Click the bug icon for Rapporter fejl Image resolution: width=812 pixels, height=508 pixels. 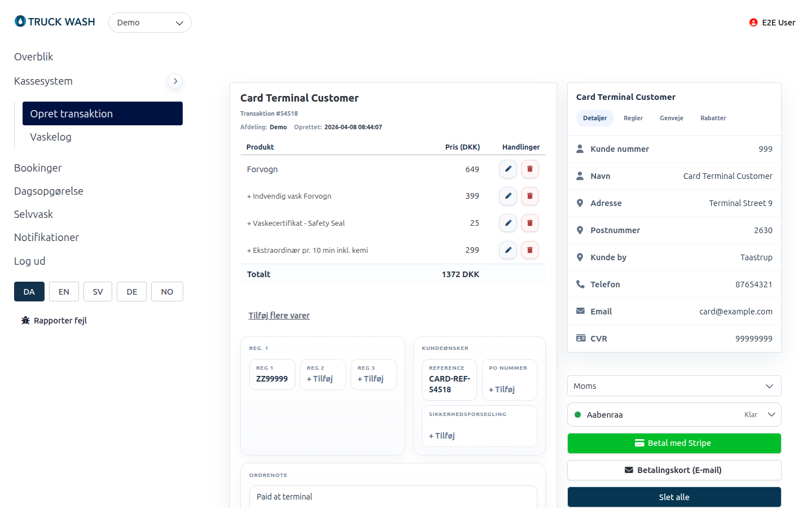[x=25, y=321]
